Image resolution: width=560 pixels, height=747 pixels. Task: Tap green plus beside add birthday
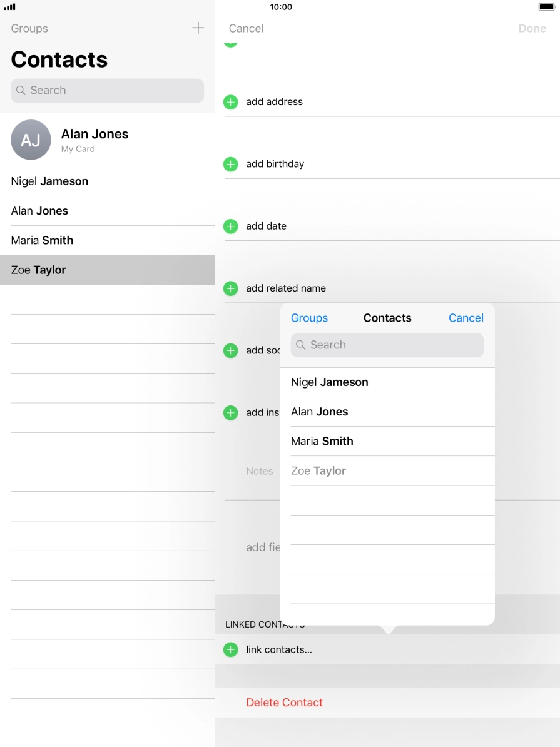[x=231, y=164]
